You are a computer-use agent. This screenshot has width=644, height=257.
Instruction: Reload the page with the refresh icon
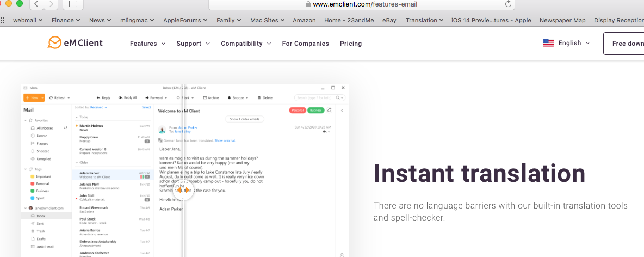508,4
